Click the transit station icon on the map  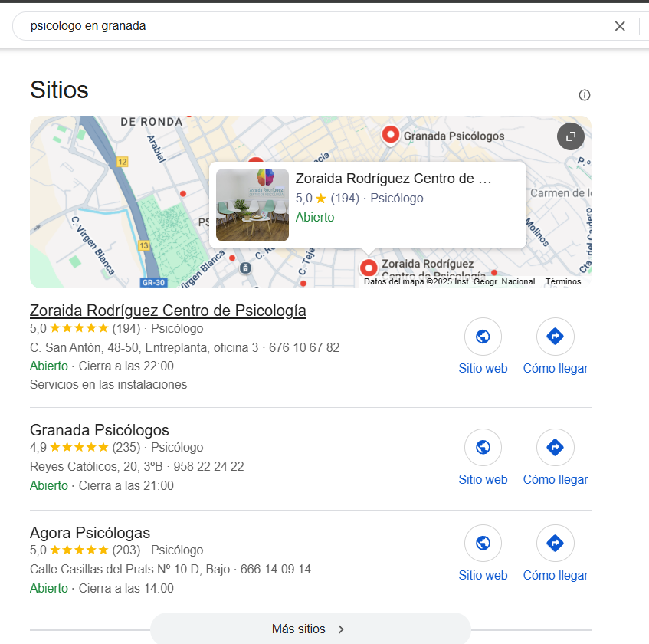tap(245, 268)
